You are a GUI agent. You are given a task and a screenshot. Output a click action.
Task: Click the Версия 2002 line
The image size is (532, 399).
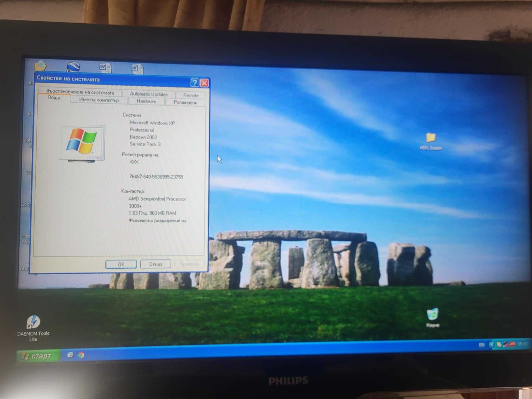(143, 137)
